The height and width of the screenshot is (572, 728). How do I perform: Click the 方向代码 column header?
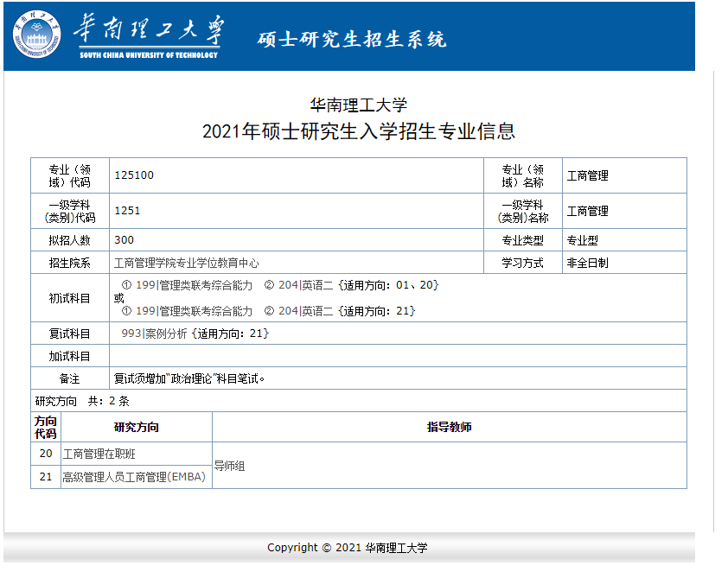[x=46, y=427]
